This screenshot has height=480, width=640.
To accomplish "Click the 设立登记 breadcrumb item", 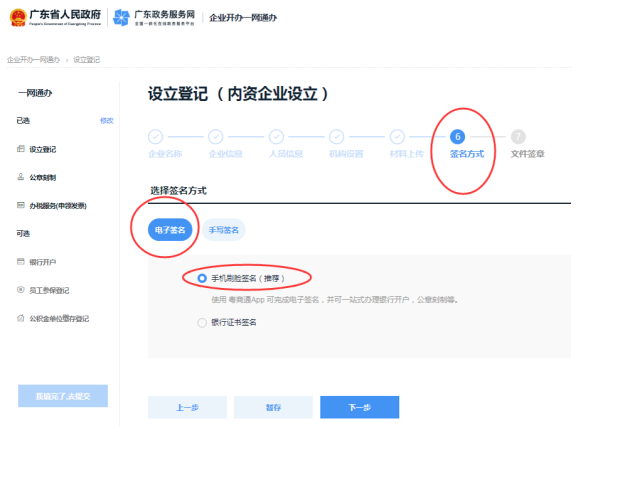I will coord(87,60).
